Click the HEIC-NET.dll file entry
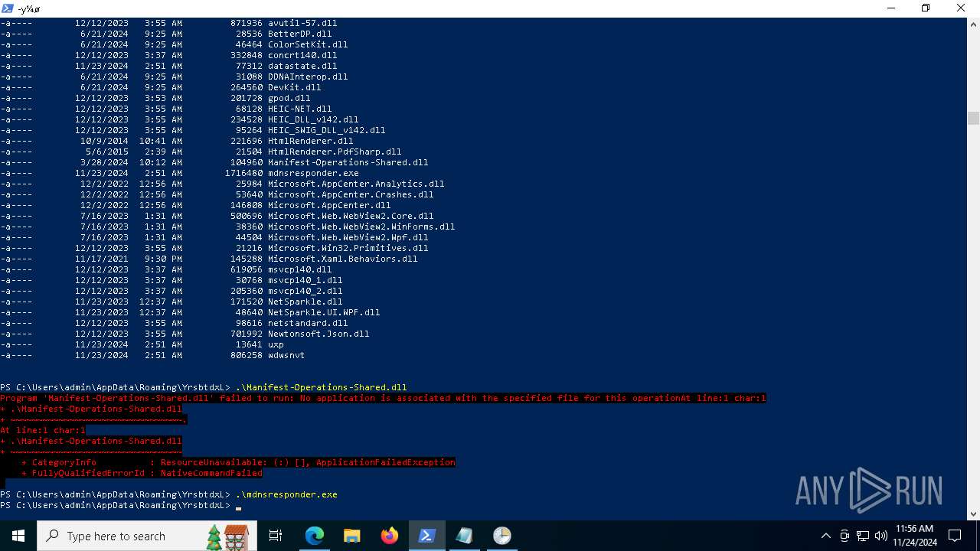The width and height of the screenshot is (980, 551). pyautogui.click(x=300, y=109)
